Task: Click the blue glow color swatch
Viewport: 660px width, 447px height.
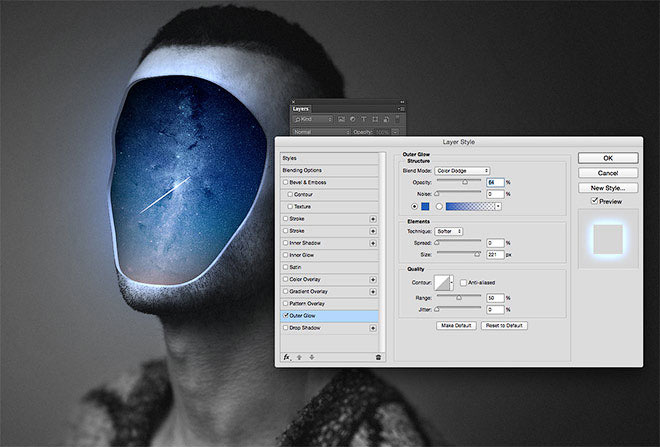Action: click(425, 206)
